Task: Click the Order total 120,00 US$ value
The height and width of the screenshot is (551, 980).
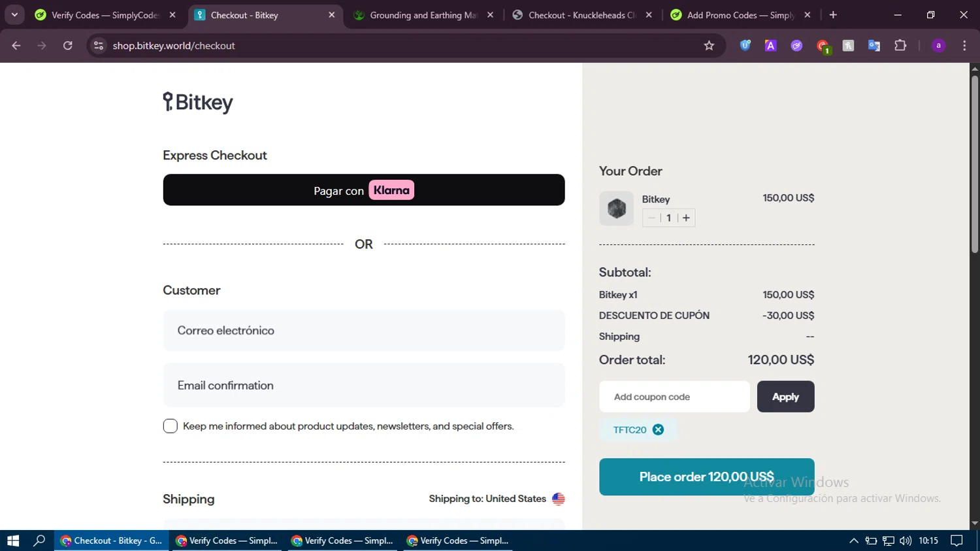Action: coord(781,360)
